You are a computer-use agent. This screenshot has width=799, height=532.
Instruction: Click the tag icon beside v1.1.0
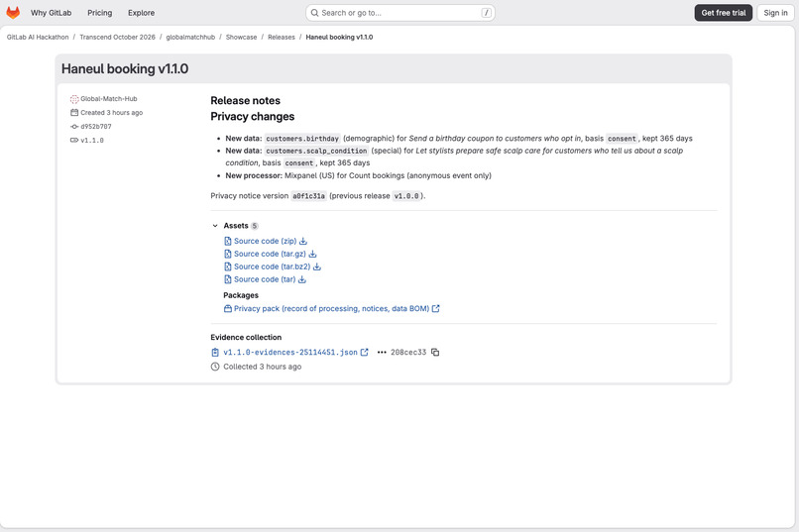[x=74, y=140]
